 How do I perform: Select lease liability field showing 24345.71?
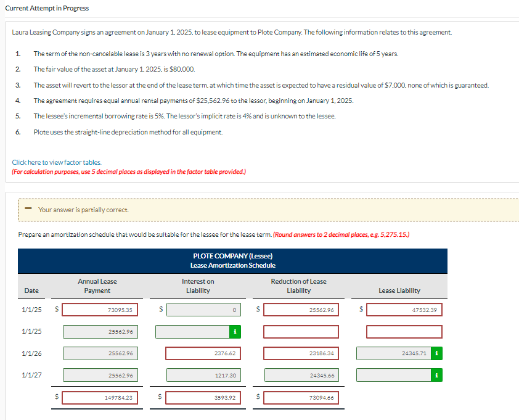click(x=394, y=353)
